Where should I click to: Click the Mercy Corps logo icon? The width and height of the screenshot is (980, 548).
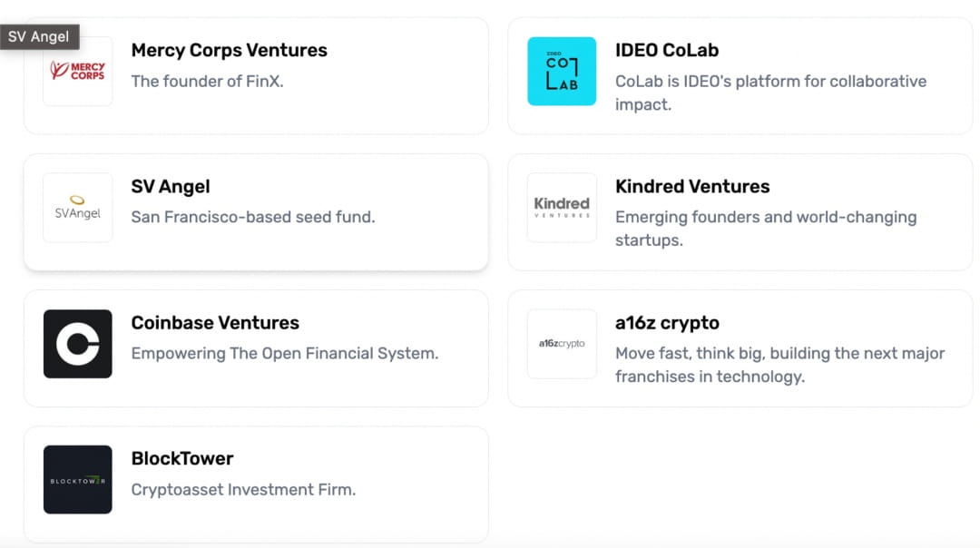[78, 72]
